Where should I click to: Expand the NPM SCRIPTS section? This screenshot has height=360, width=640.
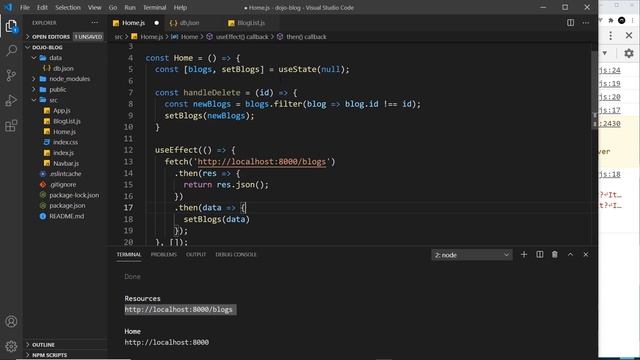point(49,355)
